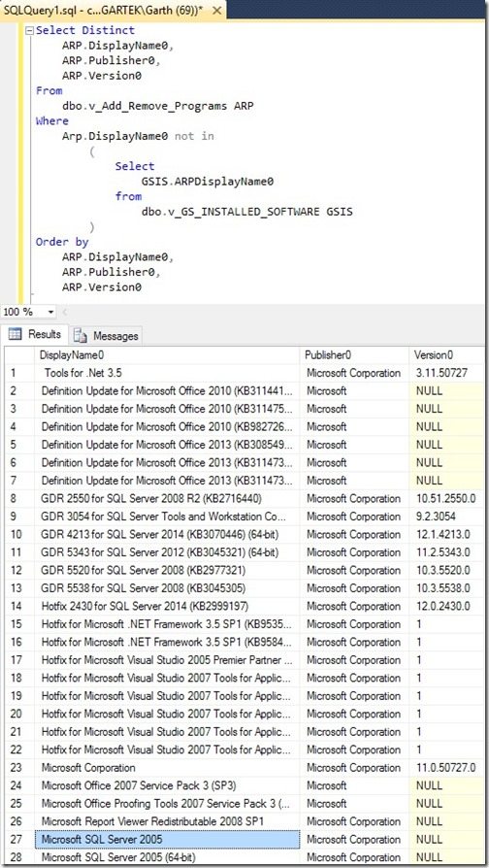Select row header number 14
This screenshot has width=489, height=868.
click(x=19, y=606)
